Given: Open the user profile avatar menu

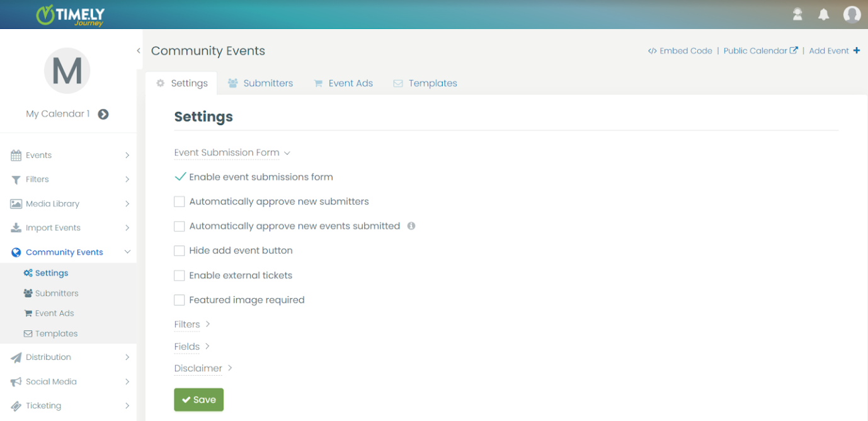Looking at the screenshot, I should coord(852,14).
